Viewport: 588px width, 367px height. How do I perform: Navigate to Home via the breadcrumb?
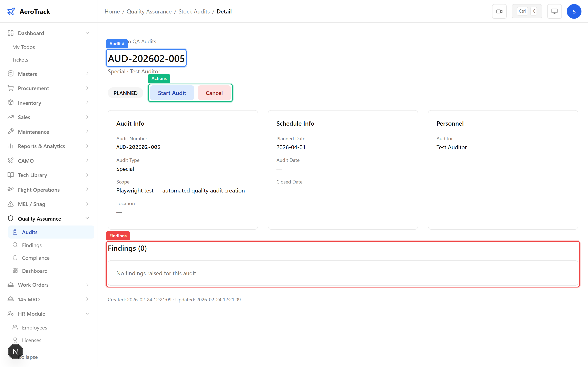[x=112, y=11]
